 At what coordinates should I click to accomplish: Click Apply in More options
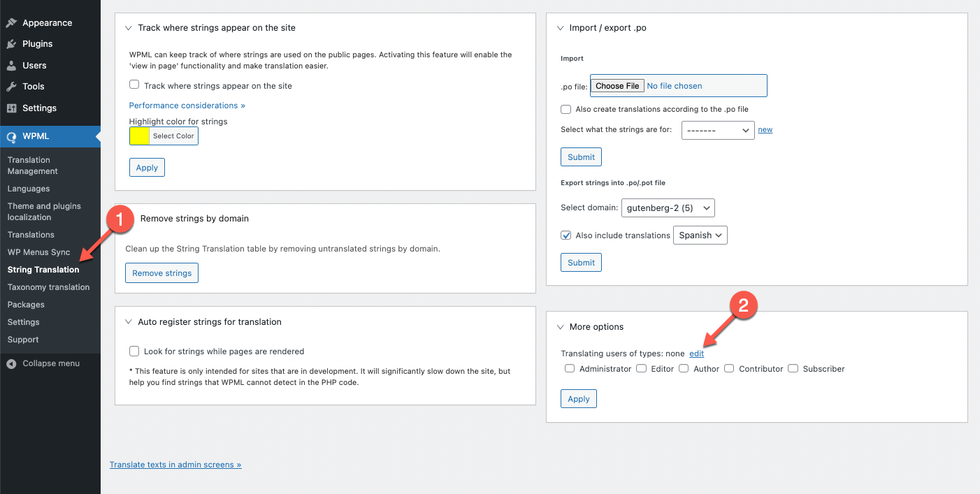(x=579, y=399)
